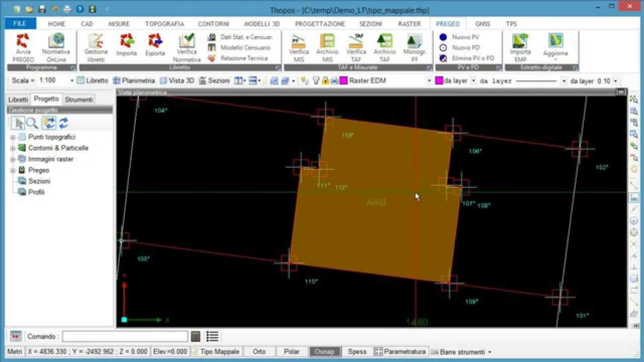Toggle Polar mode in status bar

(x=291, y=352)
